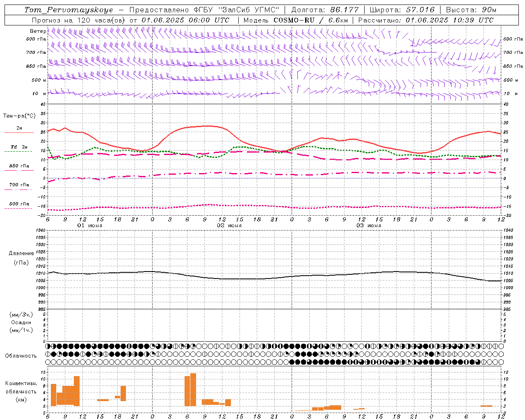Click the tallest orange convective bar on 02 июня
The height and width of the screenshot is (420, 525).
click(193, 389)
